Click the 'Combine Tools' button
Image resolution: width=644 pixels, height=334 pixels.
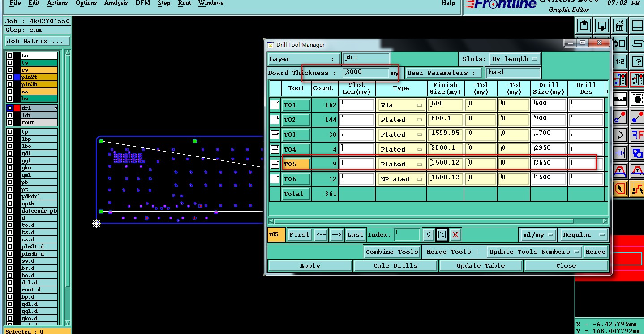coord(392,252)
